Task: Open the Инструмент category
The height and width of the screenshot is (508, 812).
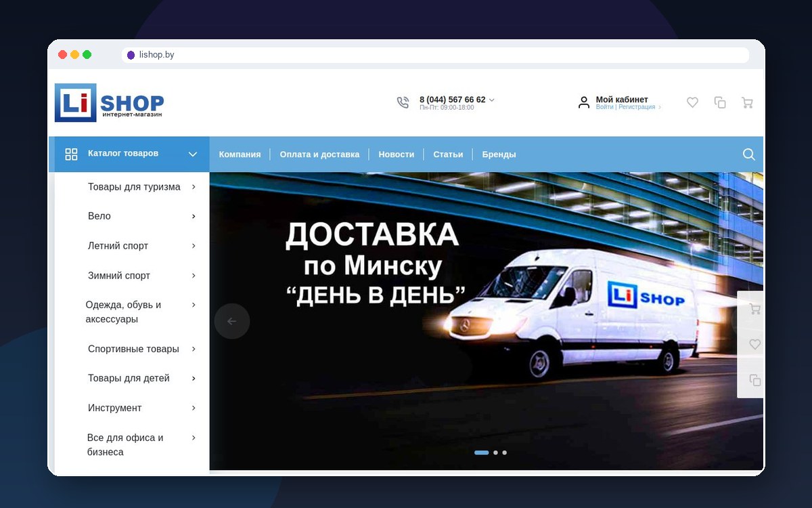Action: pos(115,408)
